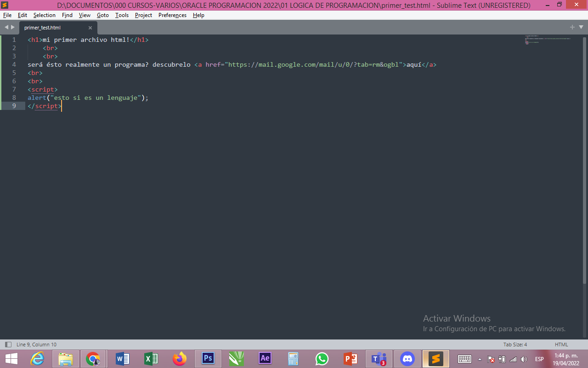The image size is (588, 368).
Task: Open the Help menu
Action: coord(198,15)
